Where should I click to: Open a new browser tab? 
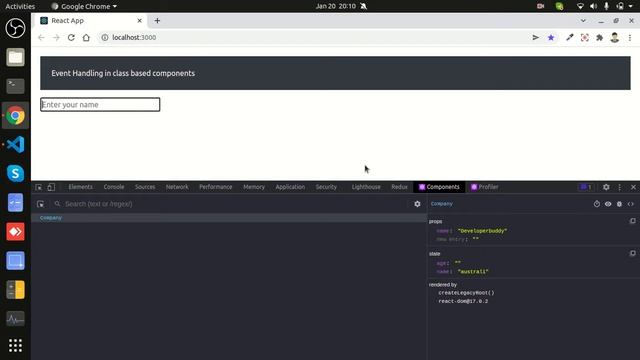click(157, 20)
